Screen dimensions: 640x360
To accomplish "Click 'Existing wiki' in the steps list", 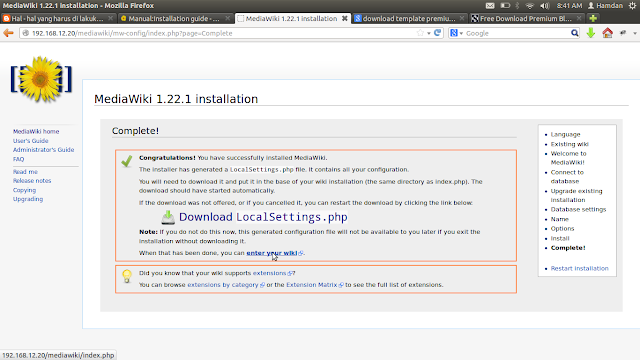I will pyautogui.click(x=569, y=144).
